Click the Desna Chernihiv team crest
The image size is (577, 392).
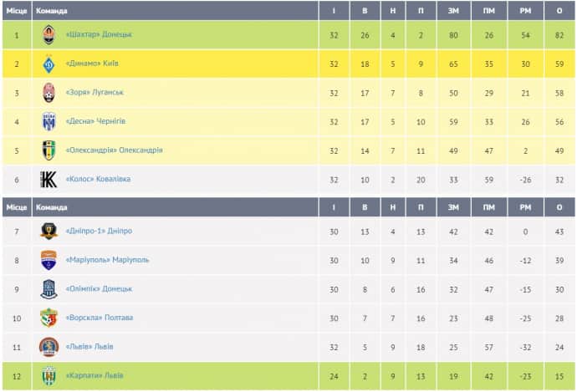(49, 121)
